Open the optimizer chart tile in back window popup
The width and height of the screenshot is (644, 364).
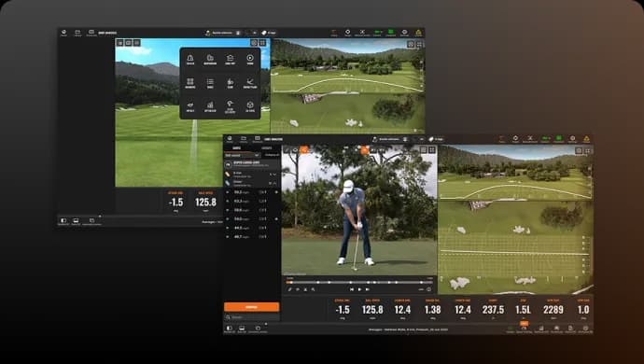click(x=210, y=106)
